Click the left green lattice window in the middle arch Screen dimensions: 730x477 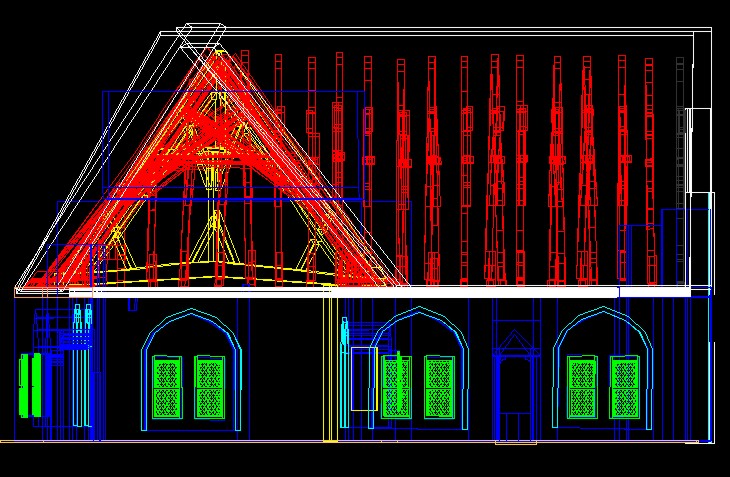click(397, 387)
